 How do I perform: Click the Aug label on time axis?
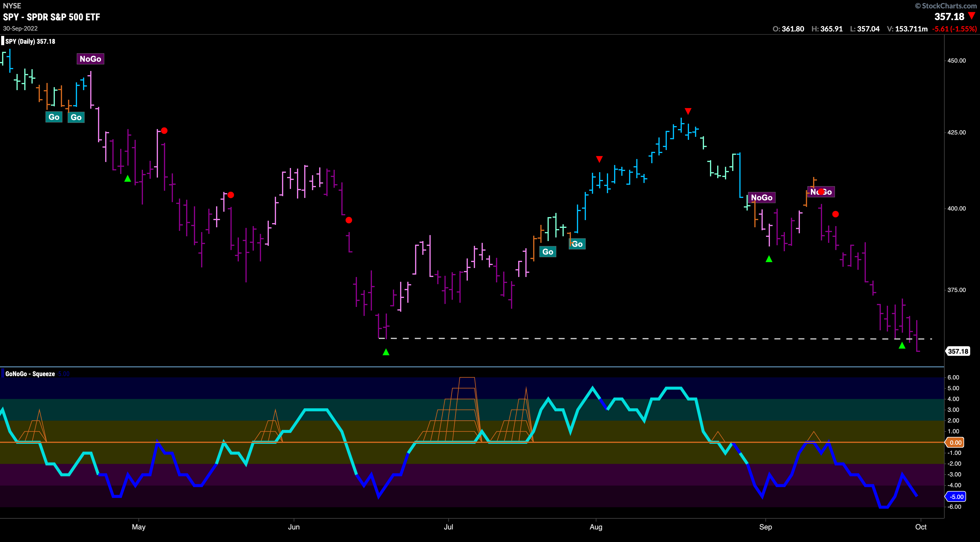coord(596,527)
